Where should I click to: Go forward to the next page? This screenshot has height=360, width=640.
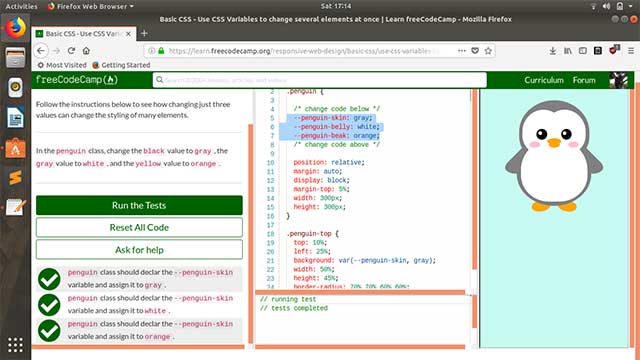click(56, 51)
